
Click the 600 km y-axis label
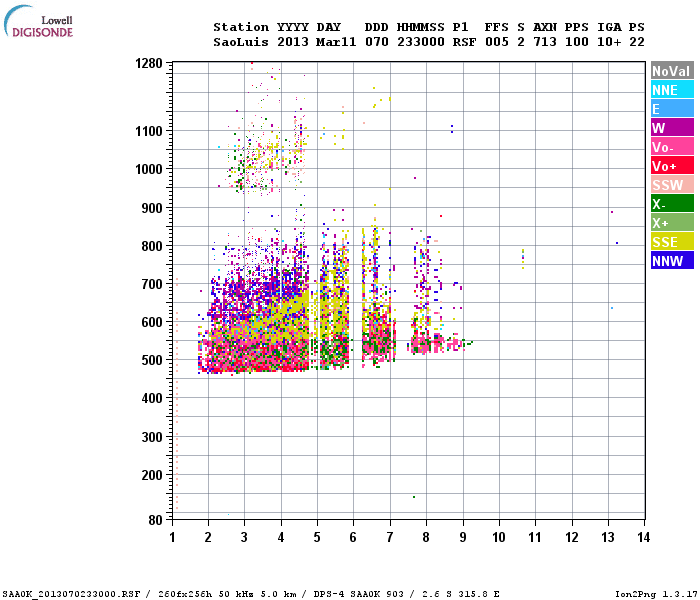pyautogui.click(x=152, y=322)
